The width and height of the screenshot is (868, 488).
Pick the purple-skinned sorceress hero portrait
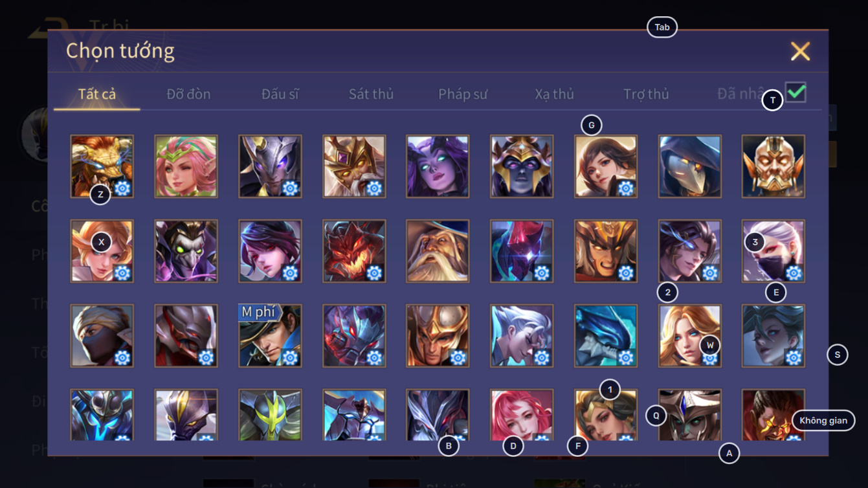[438, 166]
